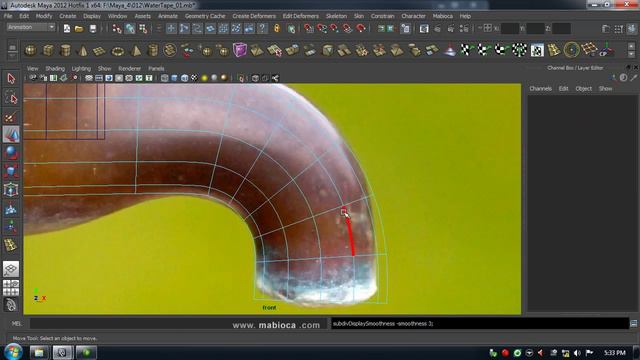The image size is (640, 360).
Task: Open the Create Deformers menu
Action: tap(254, 16)
